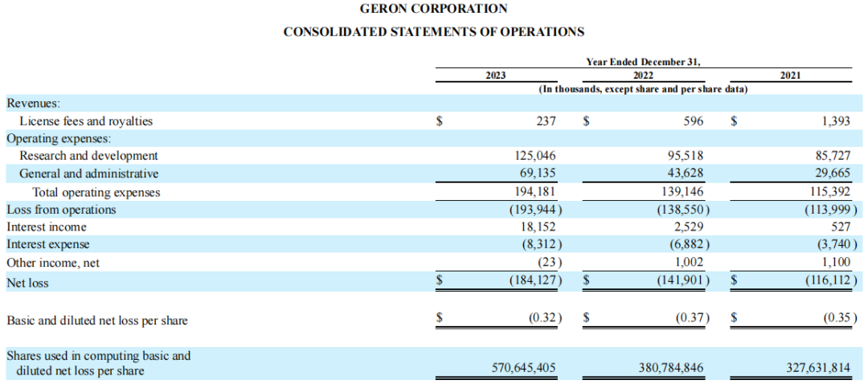Select the (0.35) per share value
The image size is (868, 392).
[x=840, y=318]
